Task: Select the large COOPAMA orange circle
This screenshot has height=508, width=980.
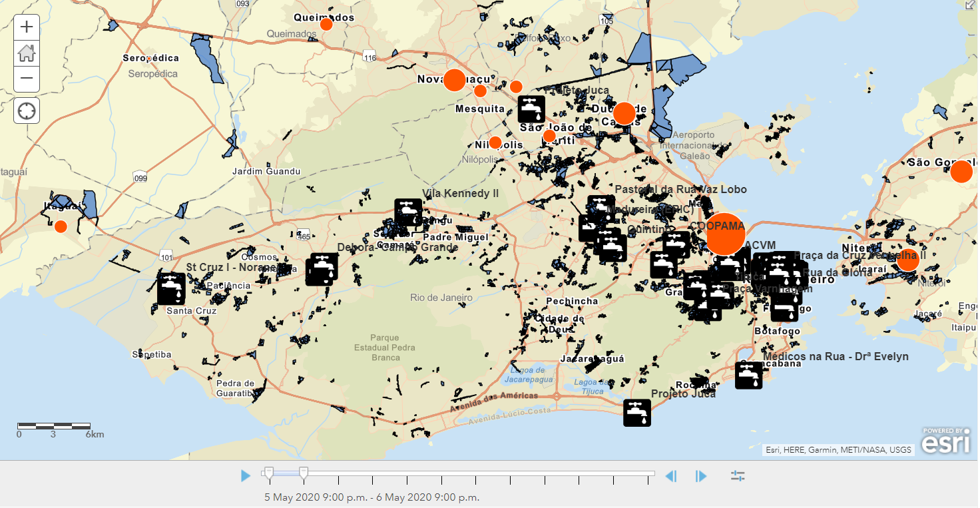Action: coord(726,234)
